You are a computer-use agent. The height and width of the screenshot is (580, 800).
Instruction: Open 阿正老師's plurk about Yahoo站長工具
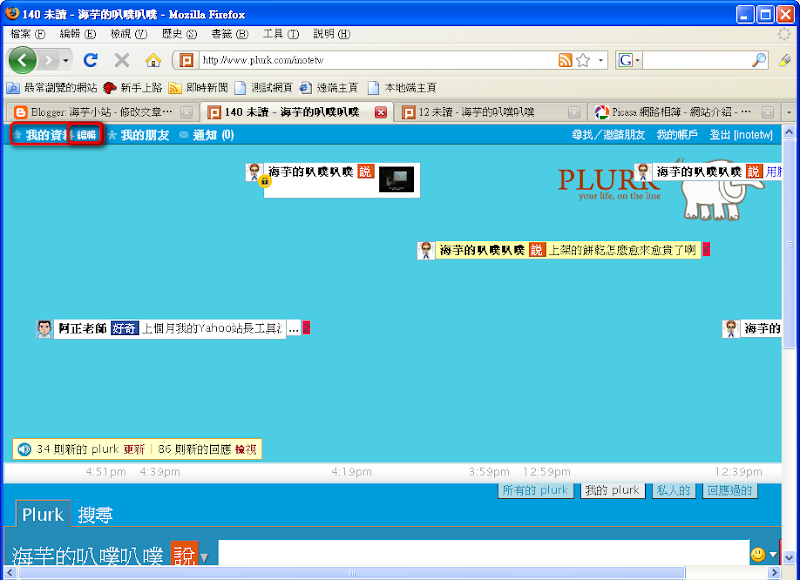click(211, 329)
